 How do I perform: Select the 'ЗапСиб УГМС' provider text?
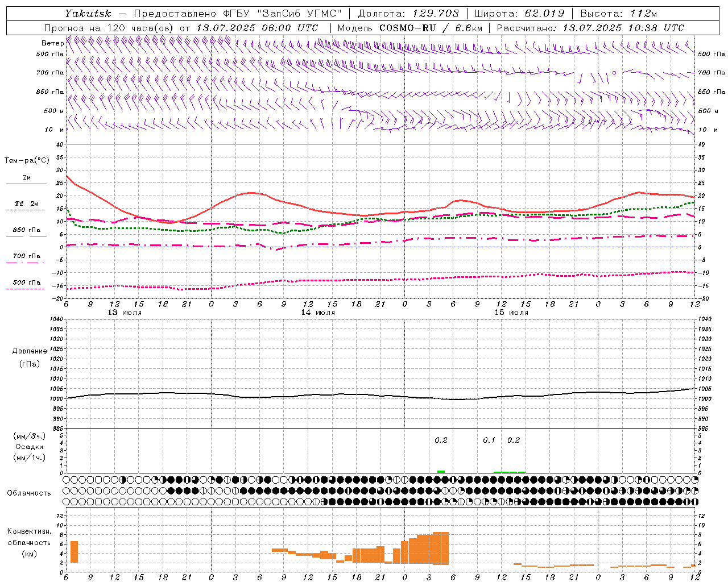click(x=299, y=13)
